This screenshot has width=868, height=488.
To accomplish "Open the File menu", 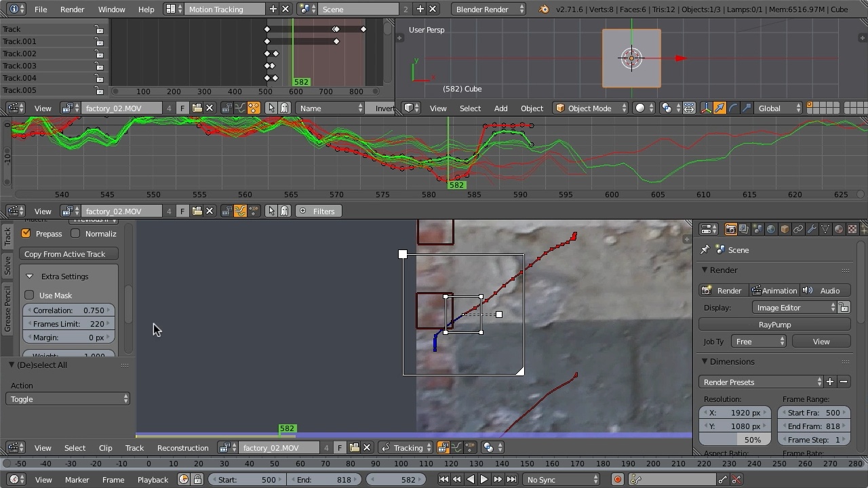I will (x=41, y=9).
